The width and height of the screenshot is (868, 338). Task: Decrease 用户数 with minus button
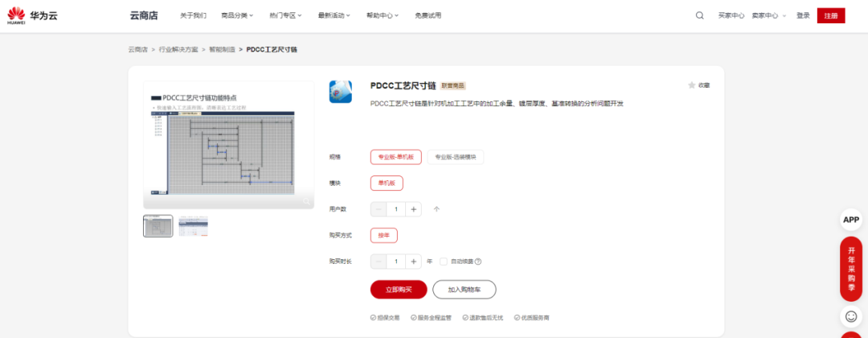379,209
